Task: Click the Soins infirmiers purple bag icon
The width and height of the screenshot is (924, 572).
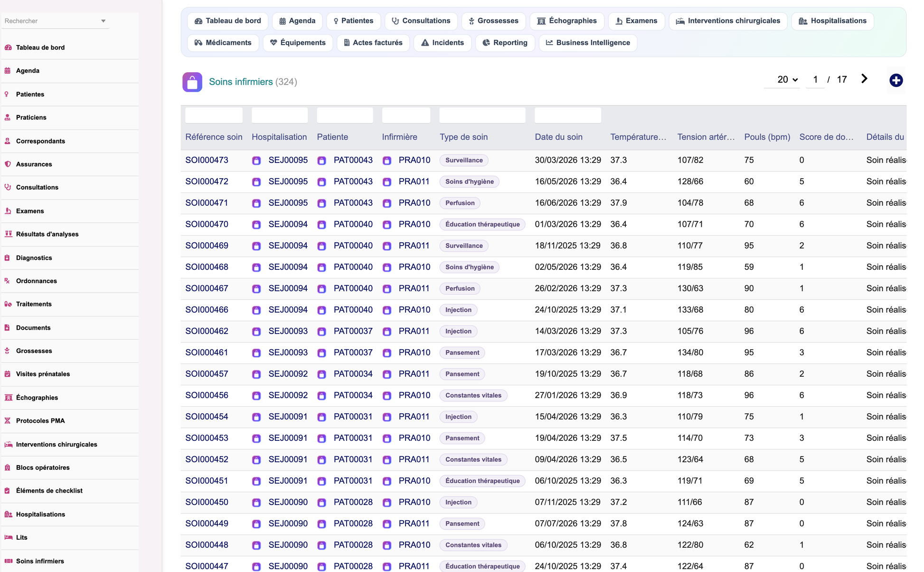Action: [x=192, y=82]
